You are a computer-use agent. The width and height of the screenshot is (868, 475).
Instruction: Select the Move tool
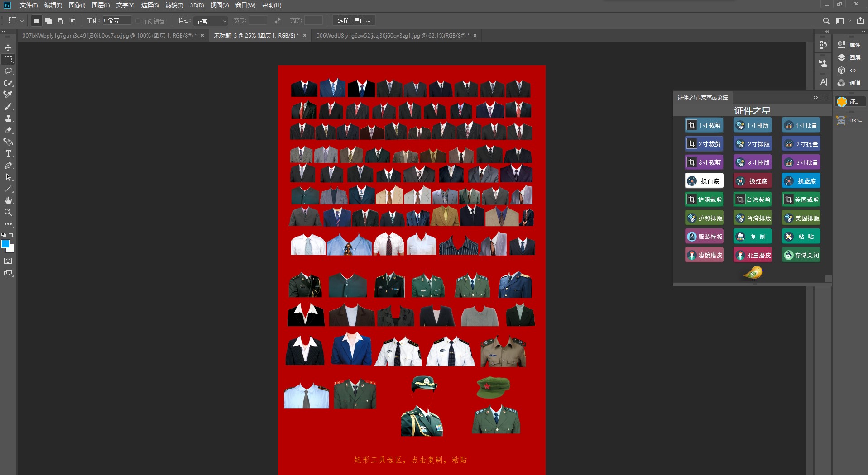[8, 47]
